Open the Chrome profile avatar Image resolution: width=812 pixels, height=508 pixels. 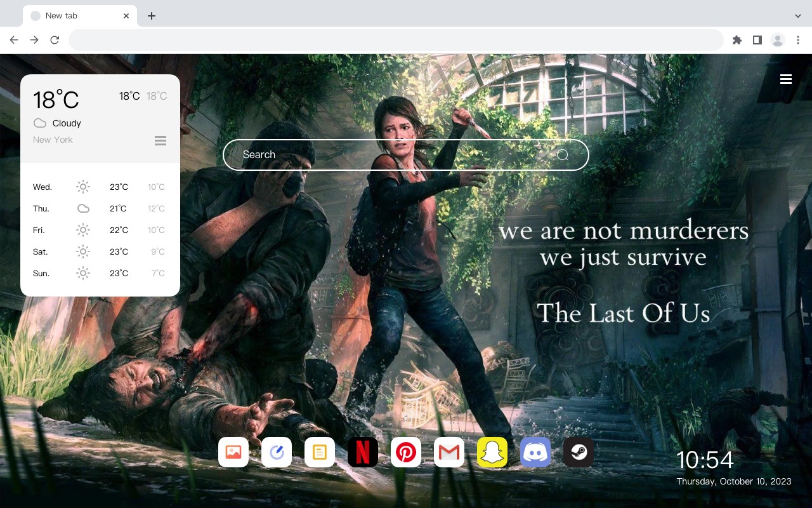pos(778,40)
